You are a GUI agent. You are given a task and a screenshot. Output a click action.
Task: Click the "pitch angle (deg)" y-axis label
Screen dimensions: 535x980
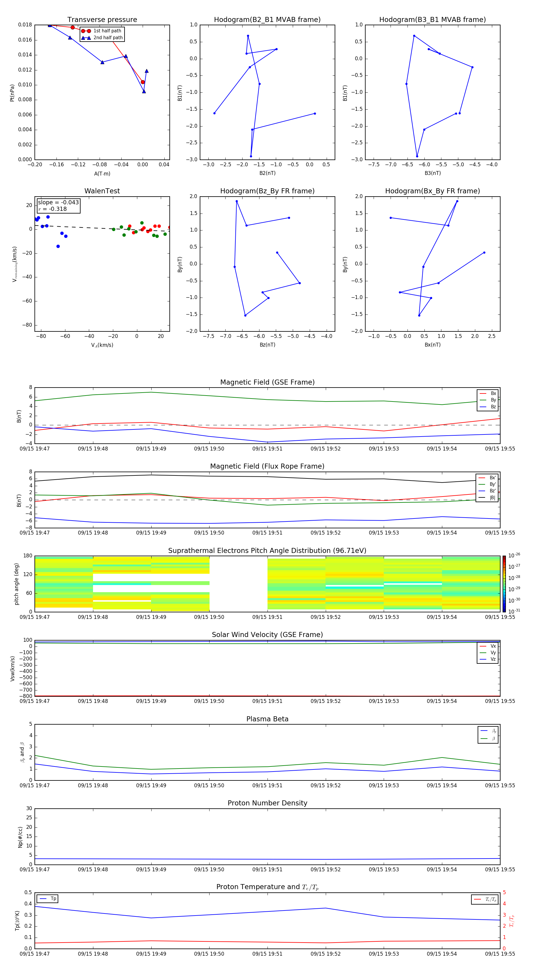click(16, 584)
